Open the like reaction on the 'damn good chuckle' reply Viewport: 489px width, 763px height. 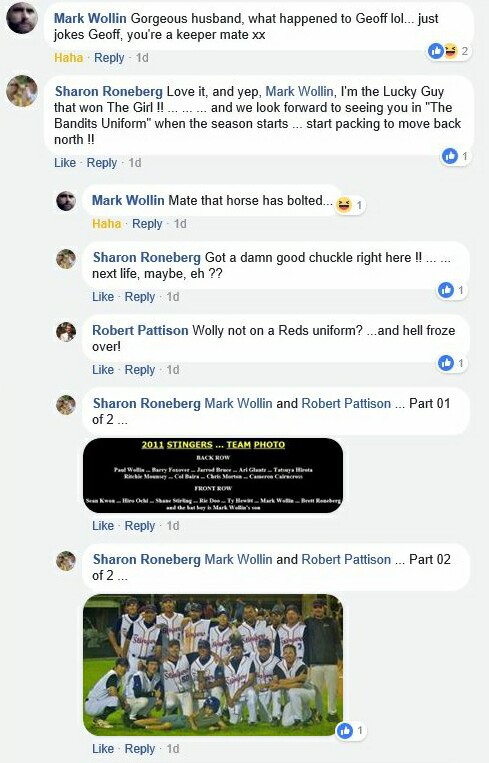[x=452, y=291]
